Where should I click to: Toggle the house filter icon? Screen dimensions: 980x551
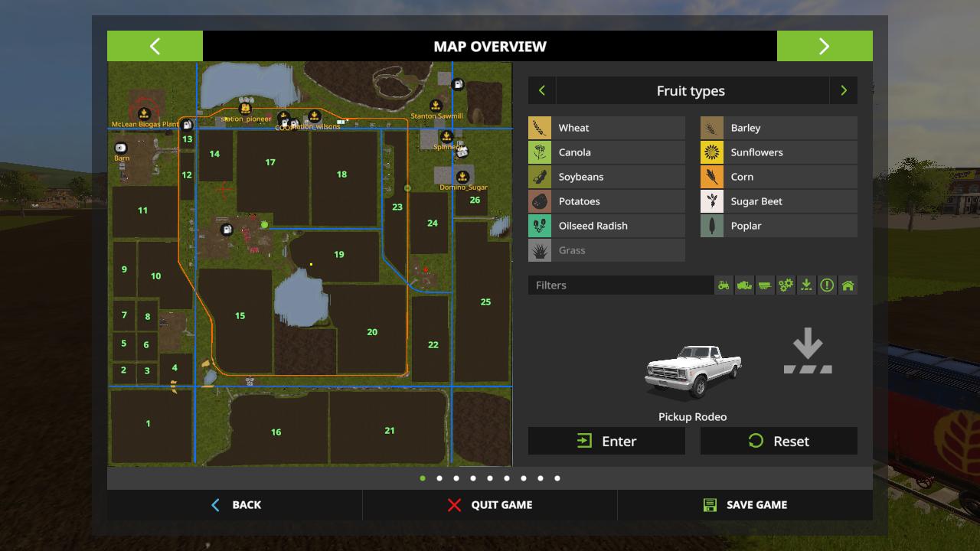tap(848, 285)
